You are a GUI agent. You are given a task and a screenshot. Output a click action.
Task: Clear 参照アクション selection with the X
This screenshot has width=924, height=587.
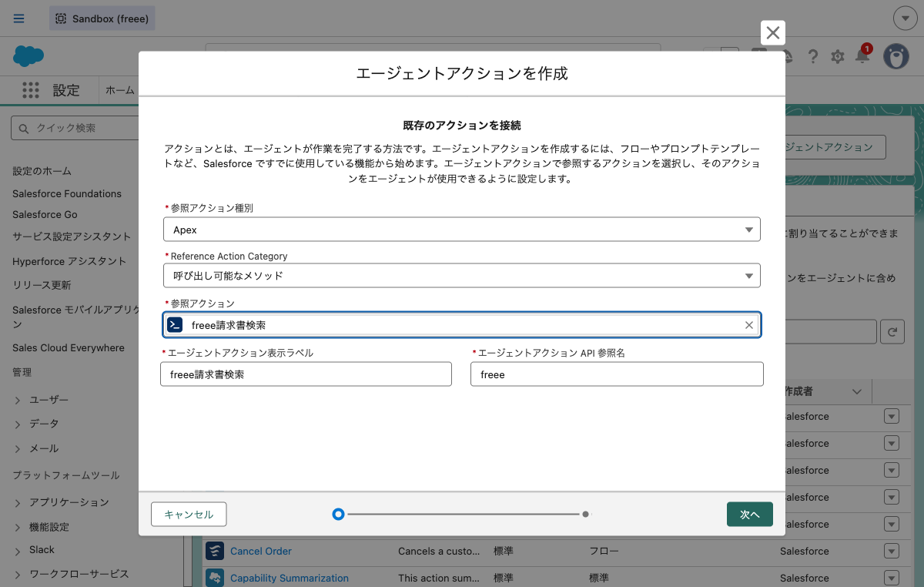click(x=748, y=324)
